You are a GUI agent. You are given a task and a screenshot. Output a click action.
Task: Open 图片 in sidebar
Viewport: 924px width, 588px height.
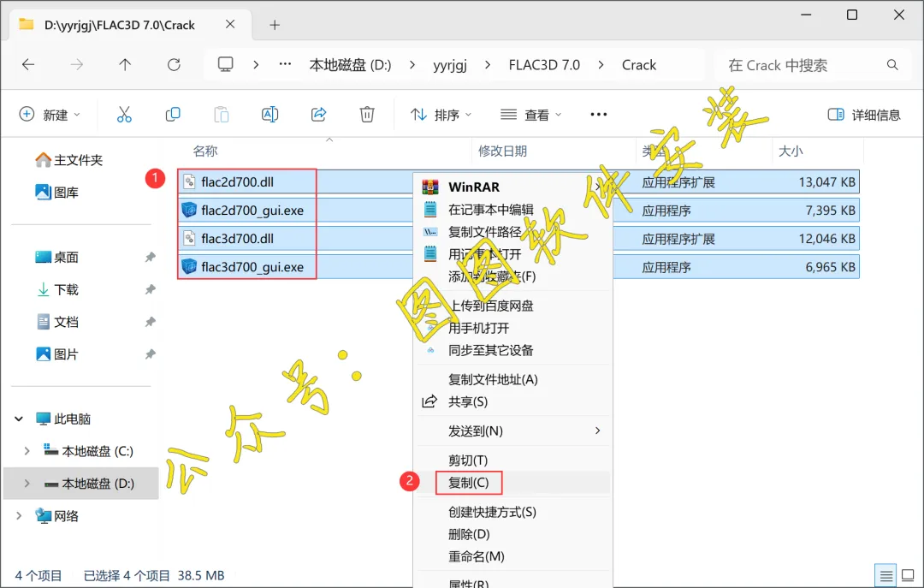tap(57, 354)
